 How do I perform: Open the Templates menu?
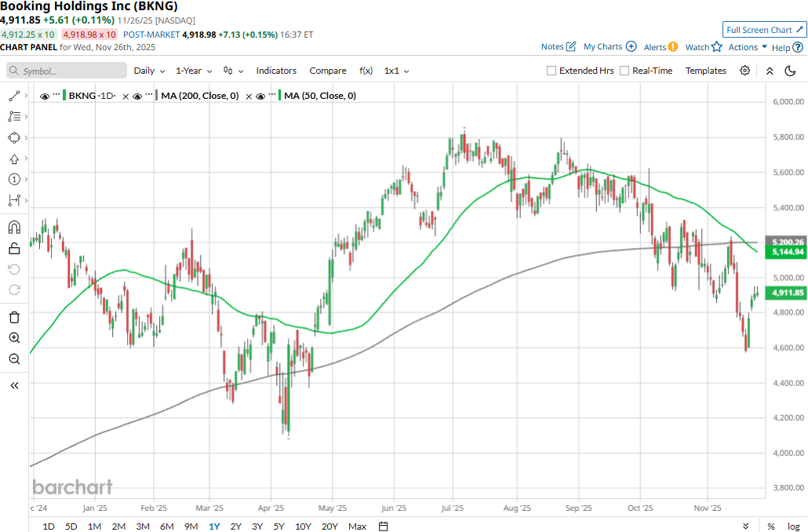coord(706,71)
